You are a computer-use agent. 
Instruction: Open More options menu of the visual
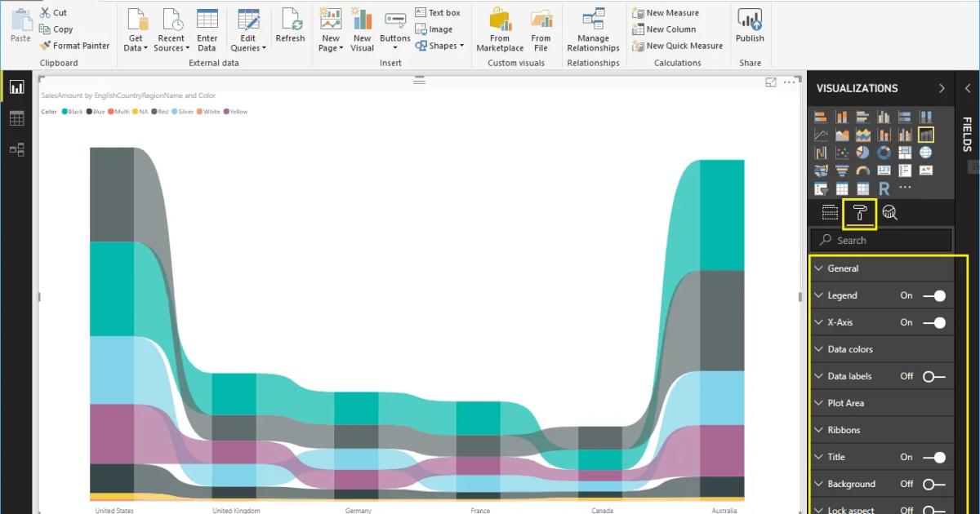[789, 82]
